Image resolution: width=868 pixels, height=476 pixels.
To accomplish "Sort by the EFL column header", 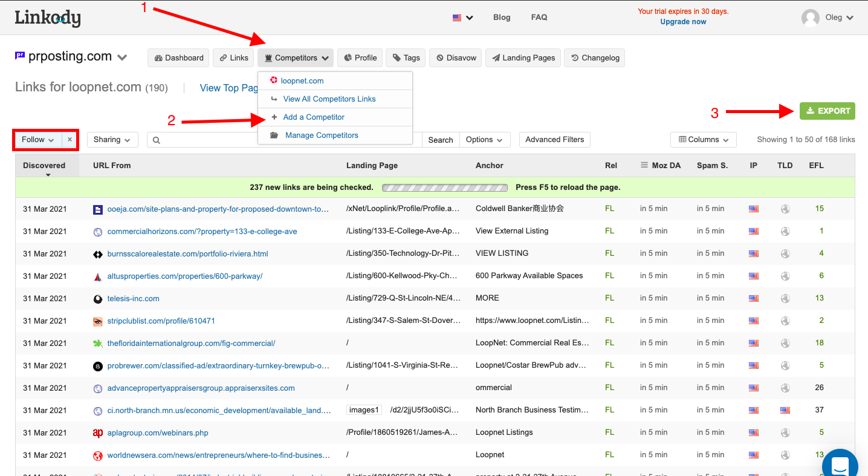I will pyautogui.click(x=816, y=166).
